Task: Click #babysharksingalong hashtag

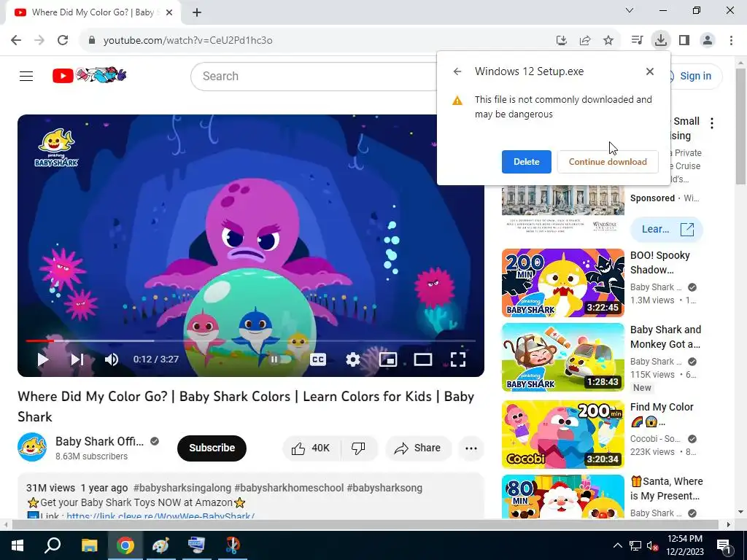Action: 182,488
